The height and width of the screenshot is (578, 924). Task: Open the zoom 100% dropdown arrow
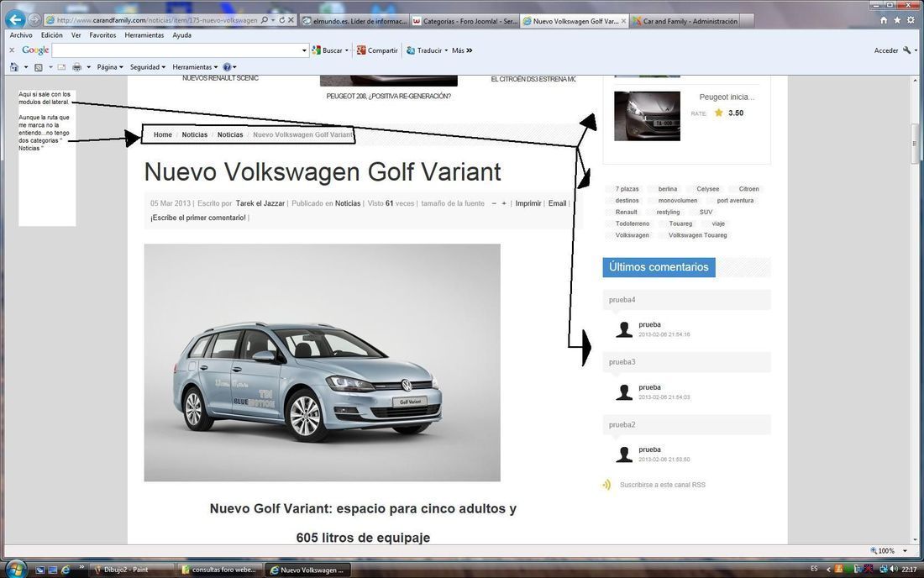click(905, 551)
